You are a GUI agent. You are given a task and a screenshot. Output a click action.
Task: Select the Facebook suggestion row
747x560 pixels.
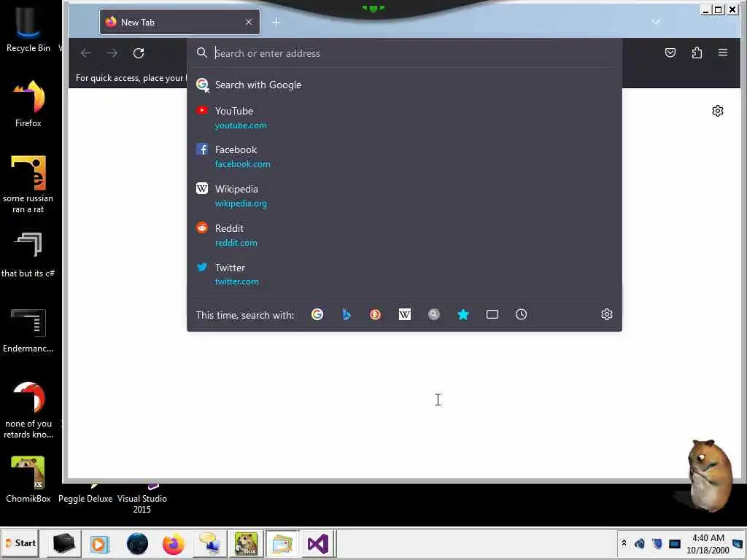pyautogui.click(x=404, y=157)
